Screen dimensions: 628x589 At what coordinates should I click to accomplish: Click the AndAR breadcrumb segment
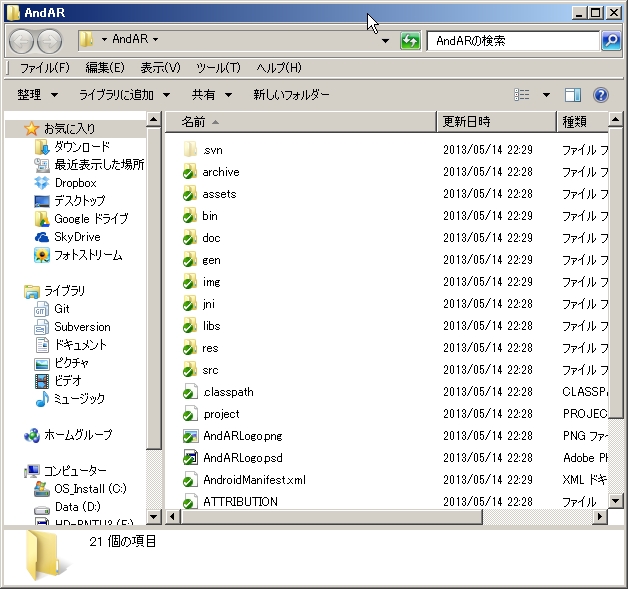click(130, 39)
